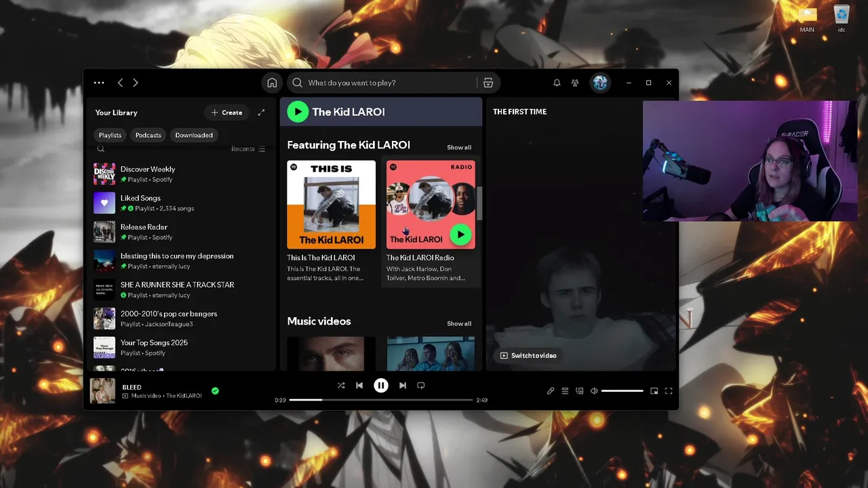Click Your Library heading
The height and width of the screenshot is (488, 868).
pos(116,113)
